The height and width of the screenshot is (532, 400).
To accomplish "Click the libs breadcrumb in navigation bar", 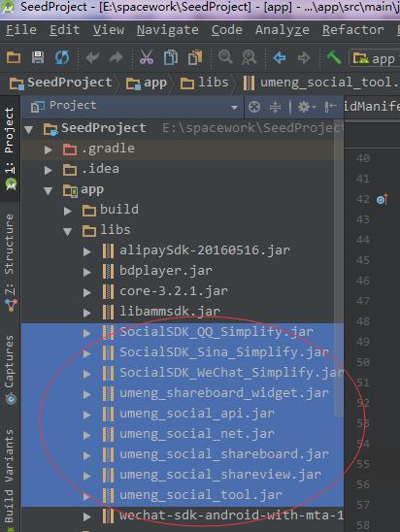I will (205, 83).
